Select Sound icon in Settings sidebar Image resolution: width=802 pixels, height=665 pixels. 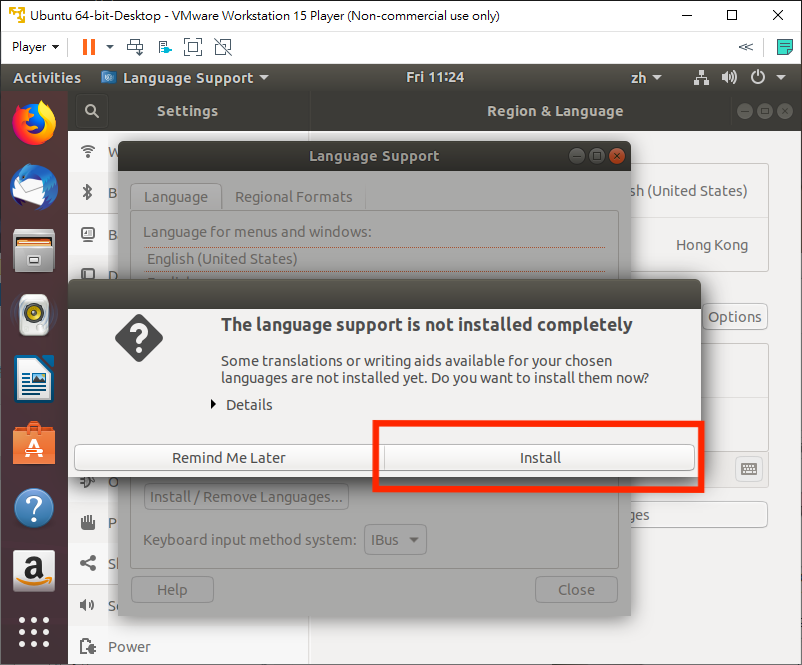[87, 605]
